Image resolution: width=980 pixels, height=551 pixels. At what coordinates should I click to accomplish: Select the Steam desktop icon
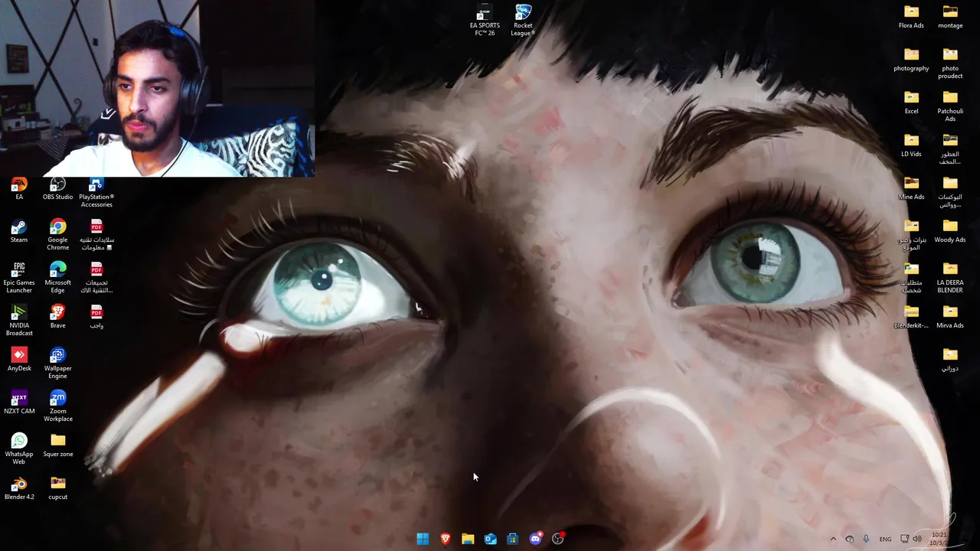tap(19, 231)
